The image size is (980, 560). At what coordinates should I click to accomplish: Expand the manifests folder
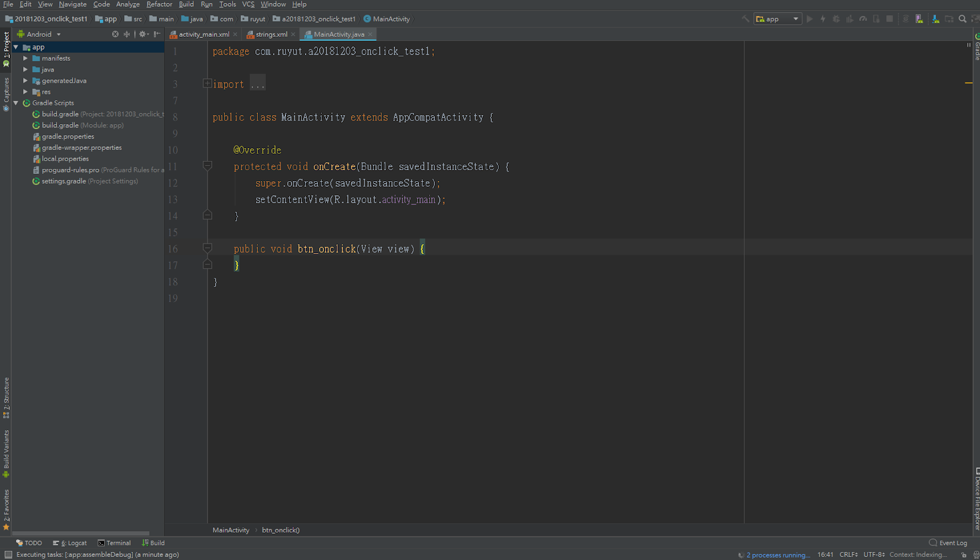pos(26,58)
